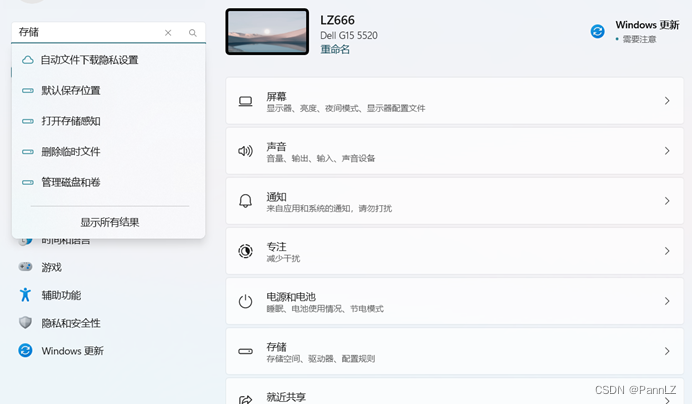Open the 屏幕 display settings row

click(455, 101)
